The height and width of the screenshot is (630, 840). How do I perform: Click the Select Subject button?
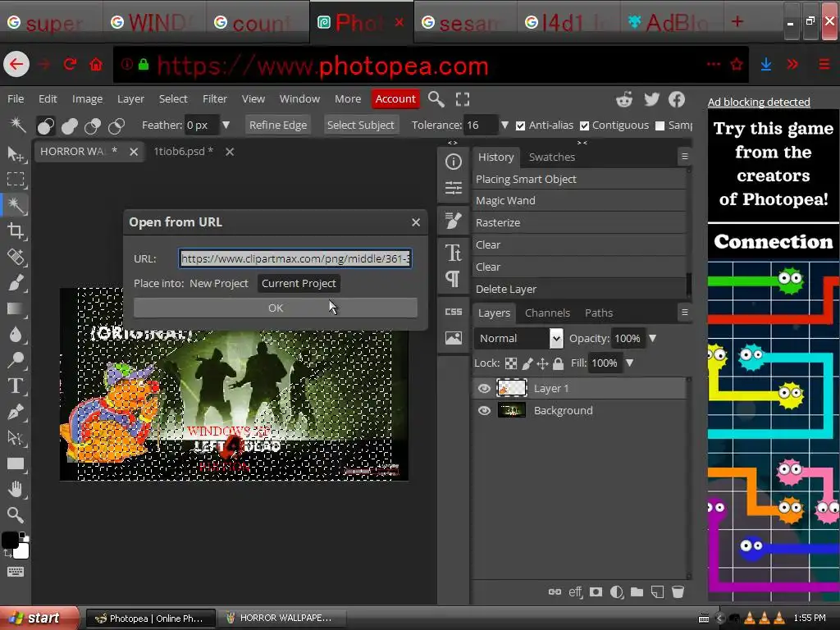coord(361,125)
